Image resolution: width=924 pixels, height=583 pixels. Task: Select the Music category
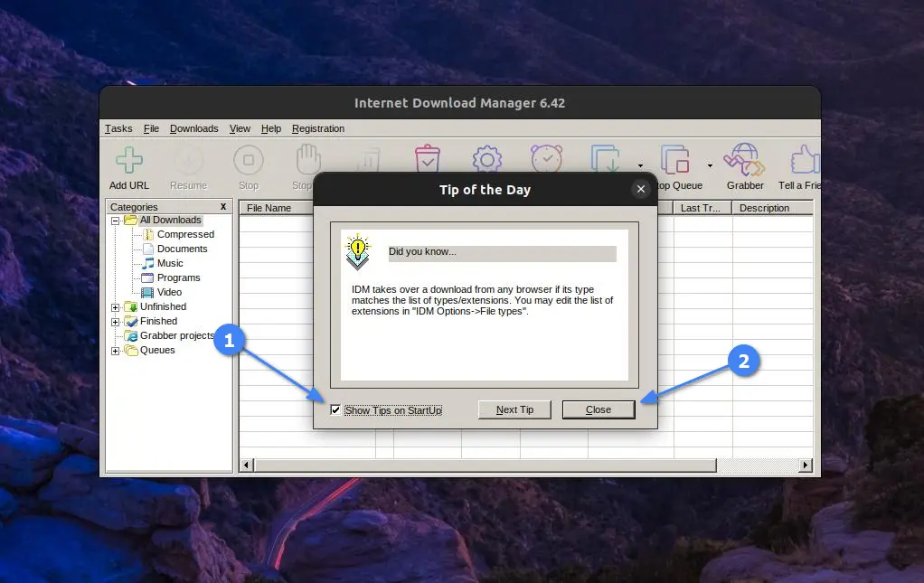click(x=170, y=263)
